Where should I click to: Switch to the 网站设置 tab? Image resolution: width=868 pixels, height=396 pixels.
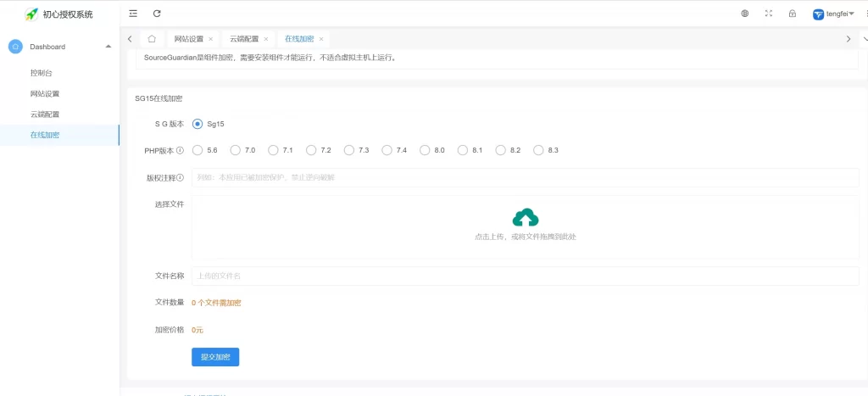[x=189, y=39]
